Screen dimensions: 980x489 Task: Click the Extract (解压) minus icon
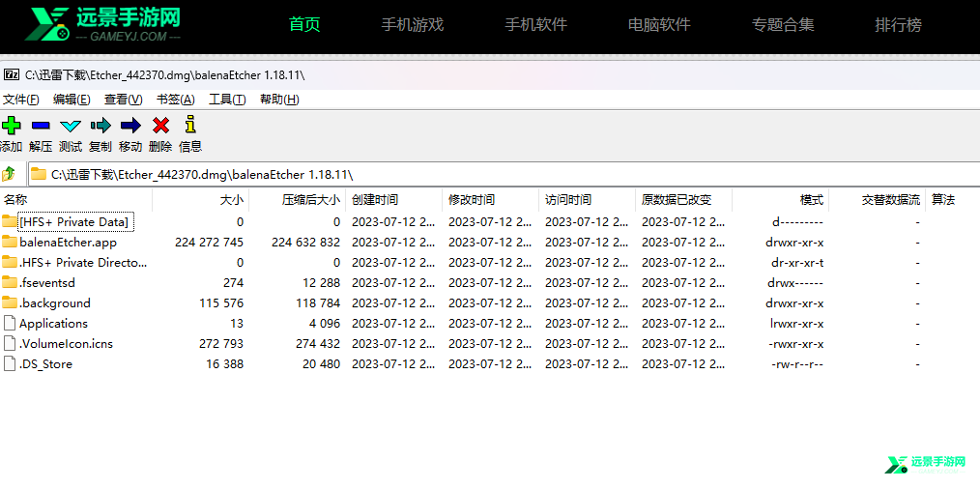pyautogui.click(x=41, y=126)
